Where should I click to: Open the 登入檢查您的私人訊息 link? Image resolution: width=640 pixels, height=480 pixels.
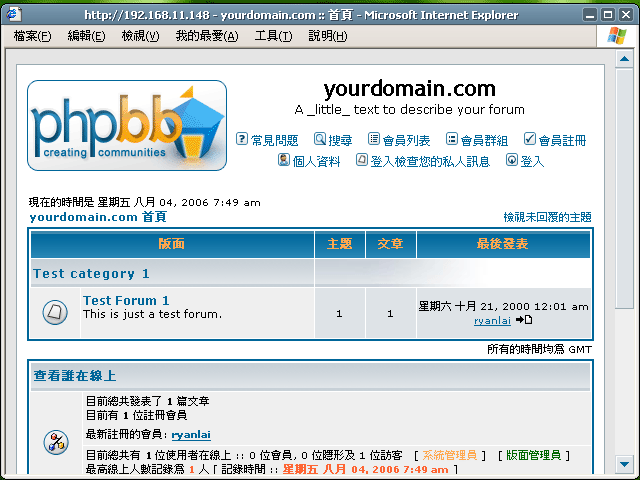coord(430,162)
